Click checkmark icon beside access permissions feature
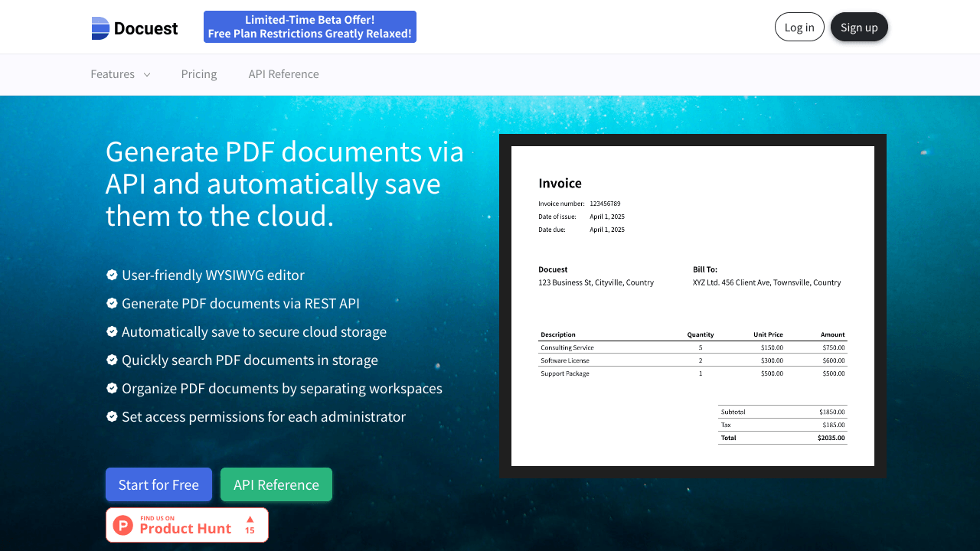980x551 pixels. coord(112,416)
